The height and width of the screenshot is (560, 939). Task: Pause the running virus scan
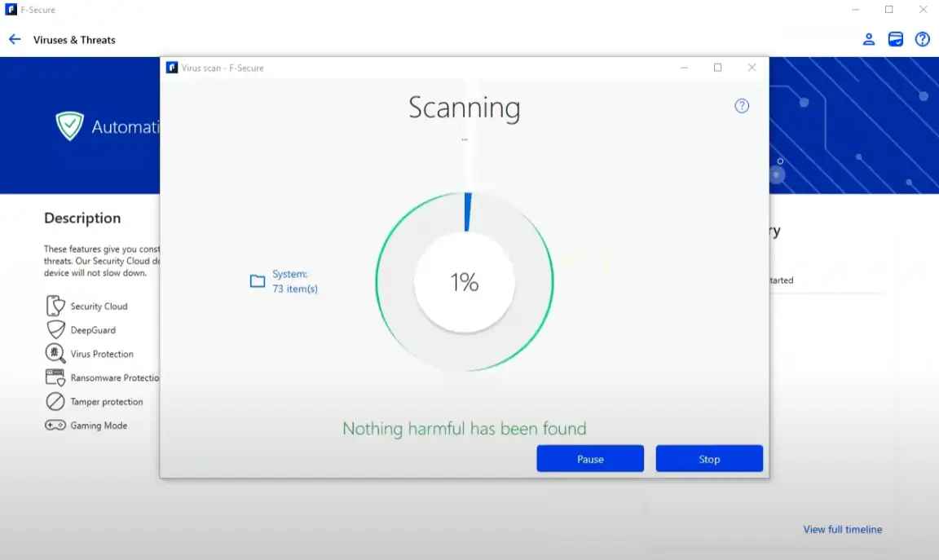[x=590, y=459]
